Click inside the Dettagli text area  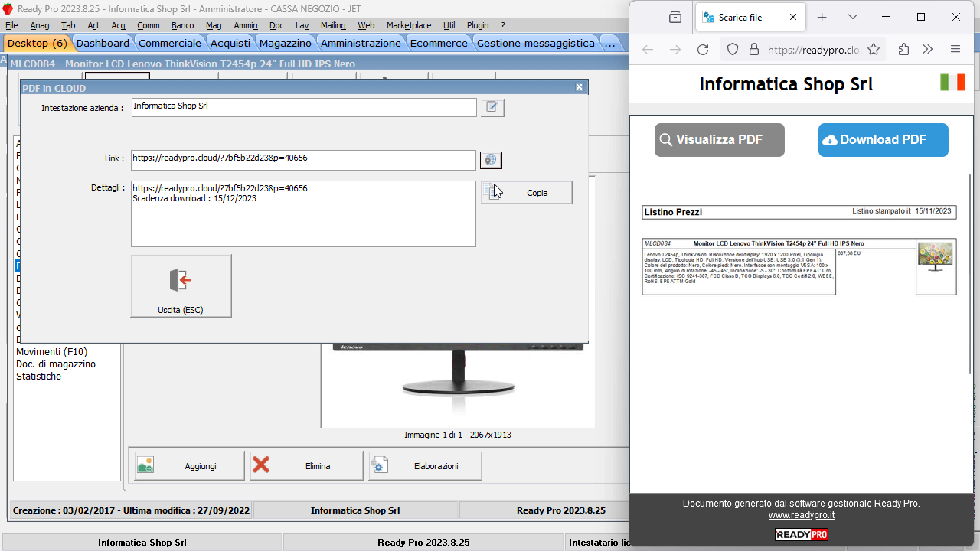(303, 214)
